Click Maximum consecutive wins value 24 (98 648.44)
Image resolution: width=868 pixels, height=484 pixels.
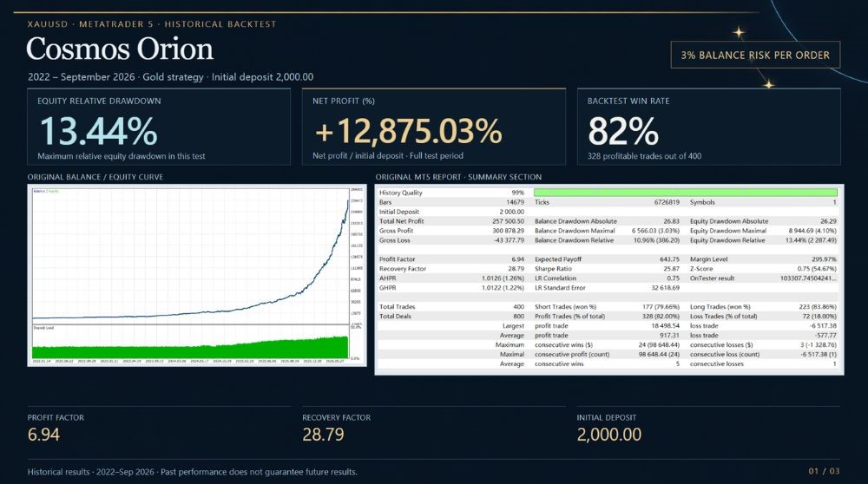[x=659, y=344]
